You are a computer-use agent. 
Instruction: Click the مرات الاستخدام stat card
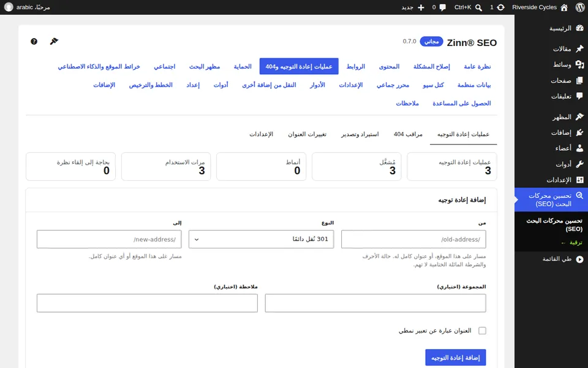click(166, 166)
